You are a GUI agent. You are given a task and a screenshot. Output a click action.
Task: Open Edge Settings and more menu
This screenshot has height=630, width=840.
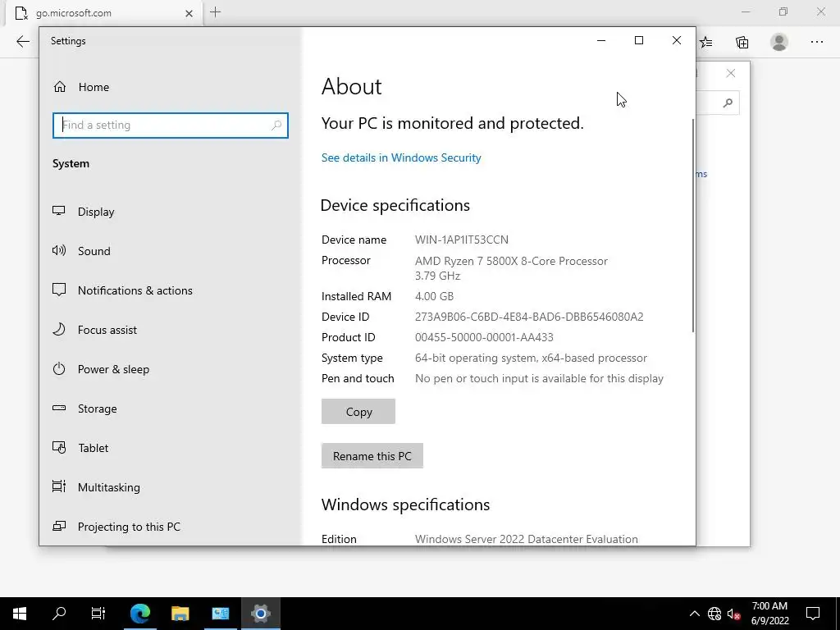[816, 42]
